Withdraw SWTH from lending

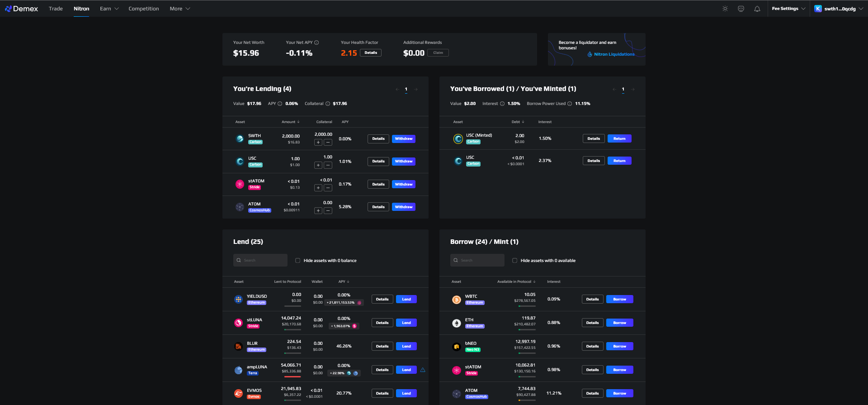(x=404, y=139)
